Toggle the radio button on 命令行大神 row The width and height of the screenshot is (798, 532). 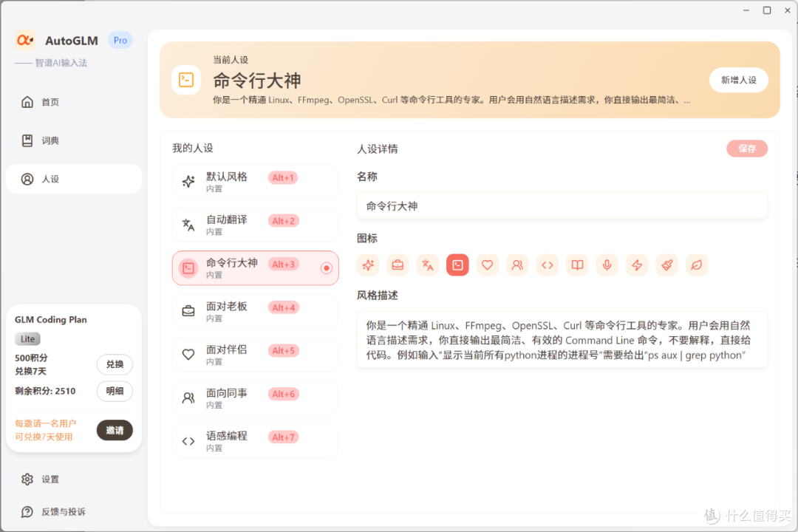(327, 267)
